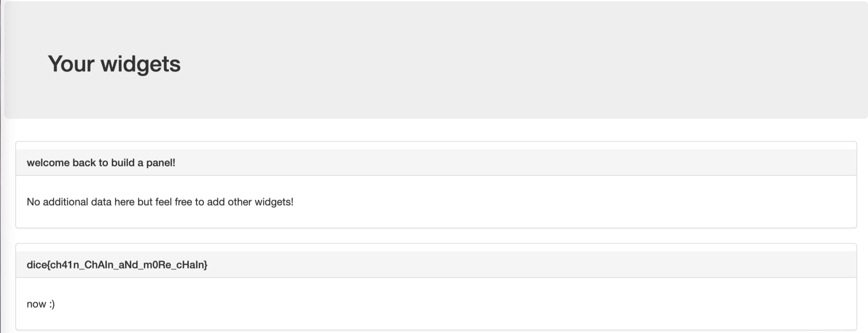Click the word "build" in first panel title
Screen dimensions: 868x333
123,163
